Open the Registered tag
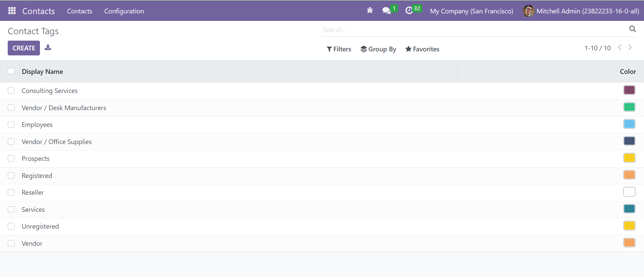 pyautogui.click(x=37, y=176)
